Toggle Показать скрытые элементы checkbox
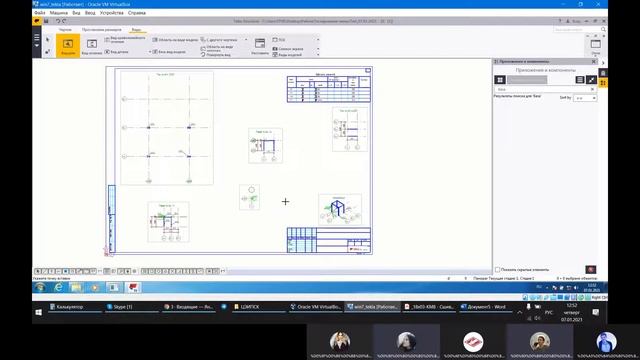 (x=498, y=270)
